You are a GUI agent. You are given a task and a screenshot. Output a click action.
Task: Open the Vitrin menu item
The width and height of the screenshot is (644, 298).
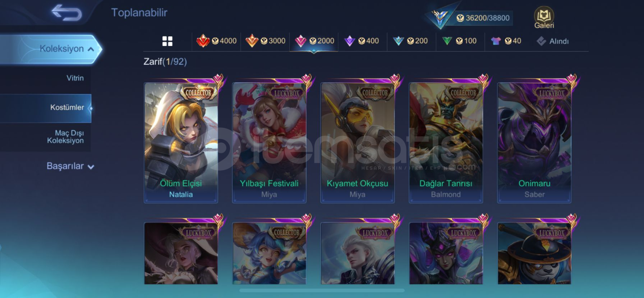point(75,78)
